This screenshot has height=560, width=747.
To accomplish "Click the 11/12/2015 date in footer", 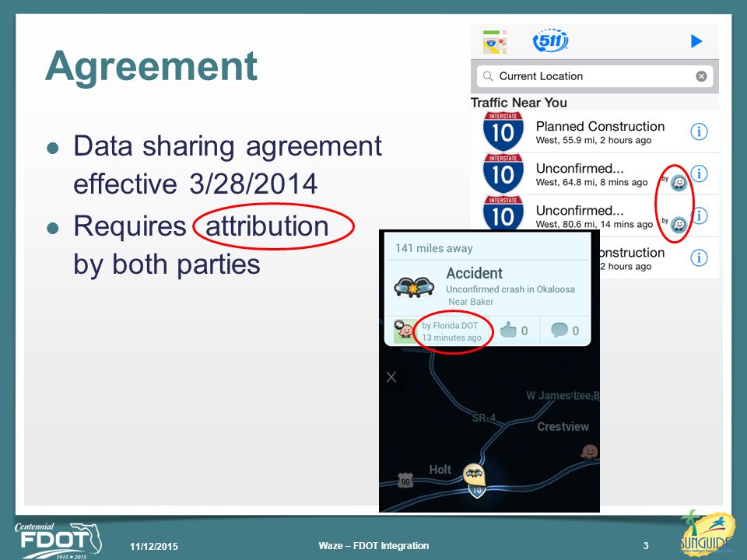I will [154, 546].
